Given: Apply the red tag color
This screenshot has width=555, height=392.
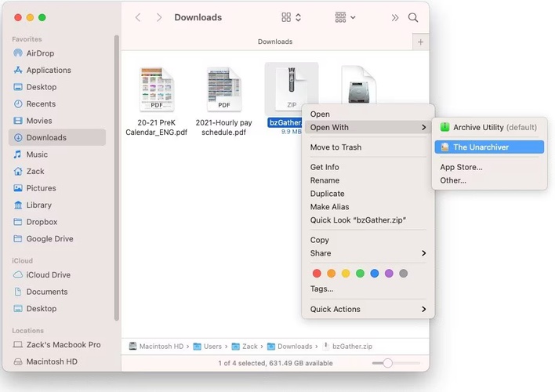Looking at the screenshot, I should tap(317, 274).
